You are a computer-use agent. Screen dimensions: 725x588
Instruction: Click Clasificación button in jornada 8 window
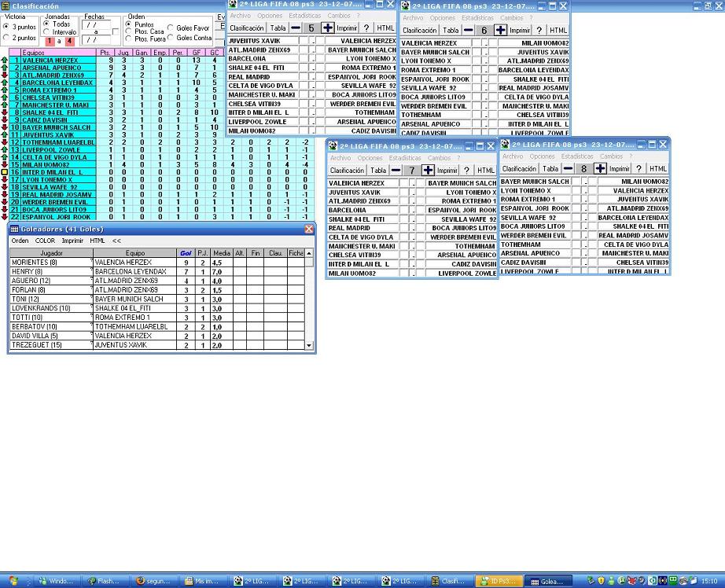519,169
